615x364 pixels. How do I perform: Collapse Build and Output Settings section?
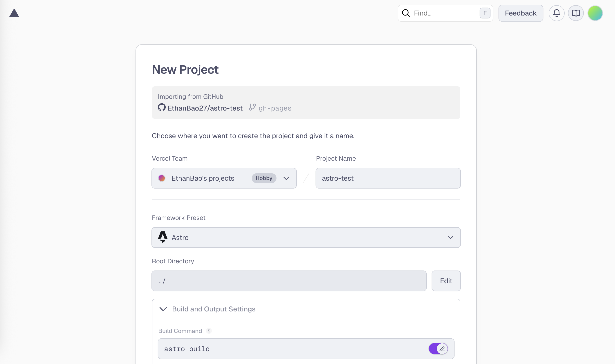pyautogui.click(x=163, y=309)
